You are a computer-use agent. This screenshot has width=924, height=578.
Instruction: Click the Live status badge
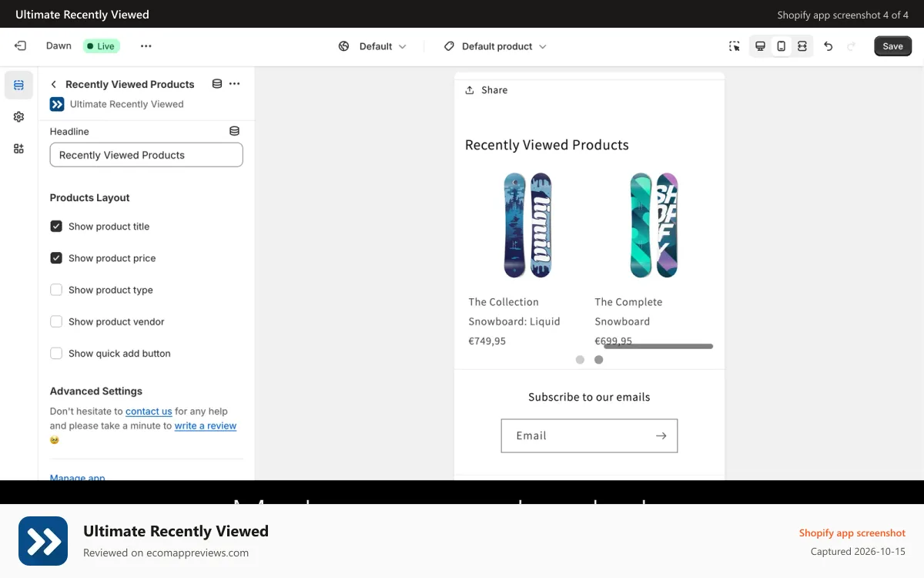coord(101,46)
